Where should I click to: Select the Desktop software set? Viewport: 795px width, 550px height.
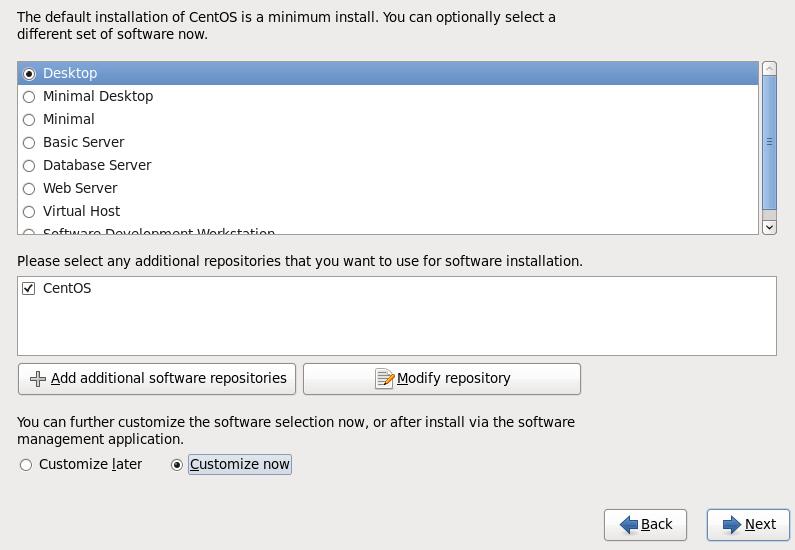click(29, 74)
